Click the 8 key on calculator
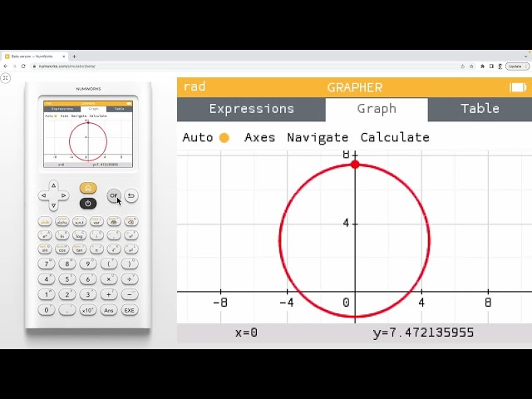Viewport: 532px width, 399px height. pos(67,264)
